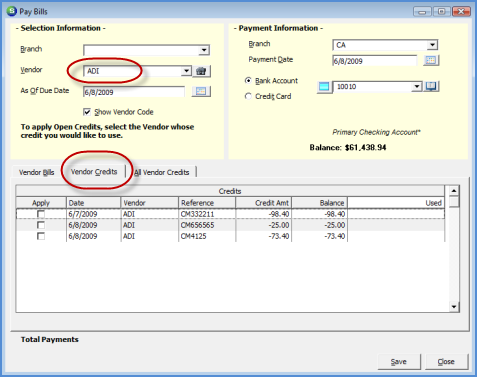Check Apply box for credit CM656565

pos(41,225)
